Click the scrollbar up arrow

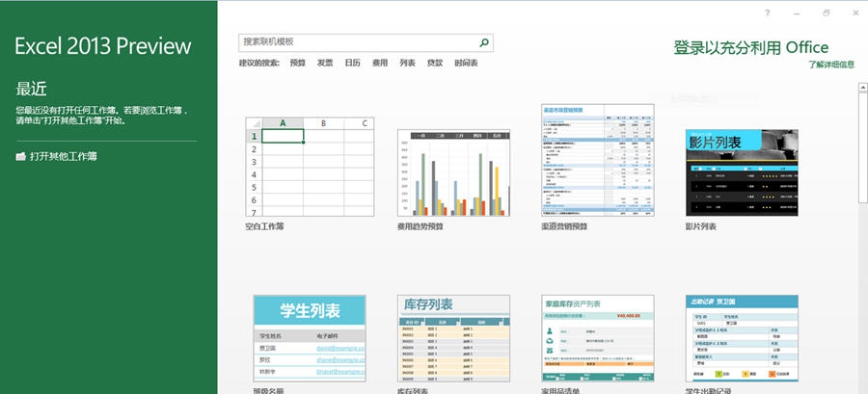[x=862, y=88]
